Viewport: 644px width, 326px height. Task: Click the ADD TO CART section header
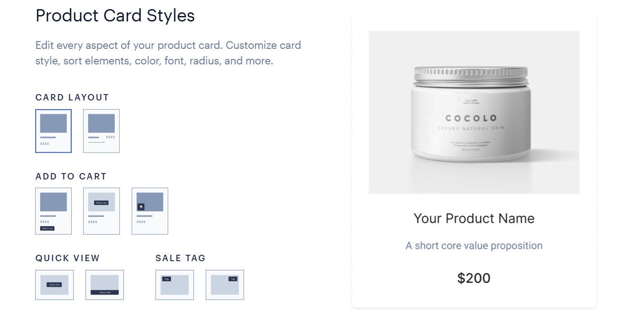(71, 176)
